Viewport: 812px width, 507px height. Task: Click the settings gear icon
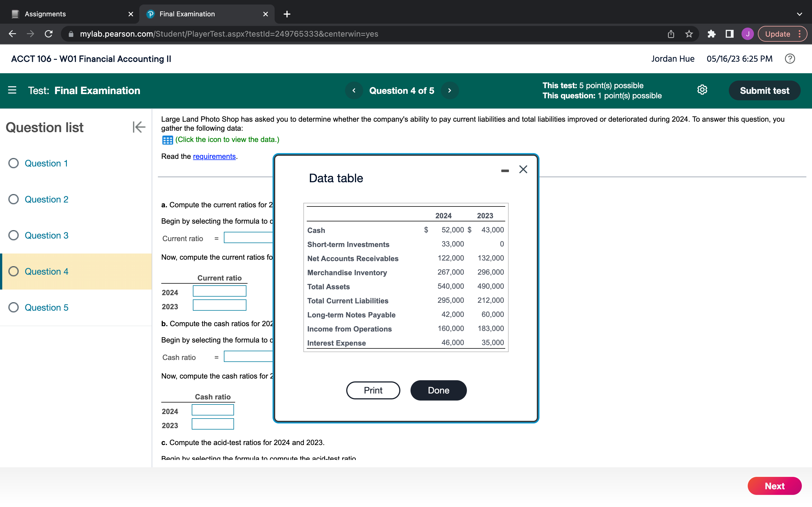click(x=703, y=90)
